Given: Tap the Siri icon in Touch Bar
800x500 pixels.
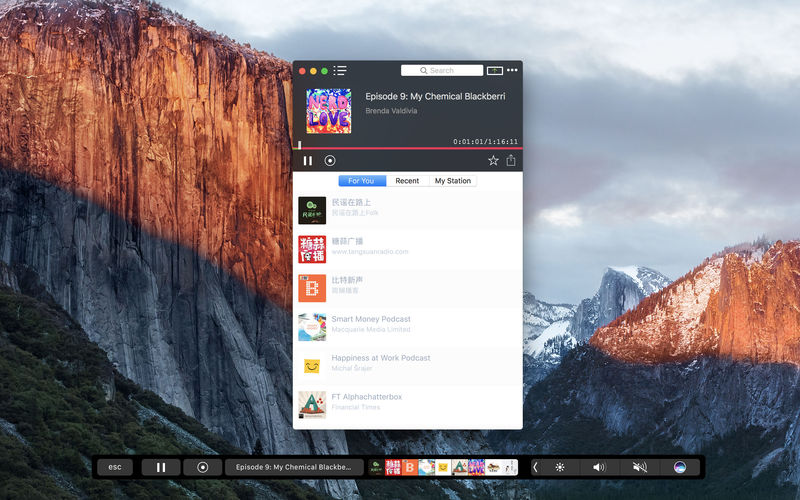Looking at the screenshot, I should pyautogui.click(x=680, y=467).
